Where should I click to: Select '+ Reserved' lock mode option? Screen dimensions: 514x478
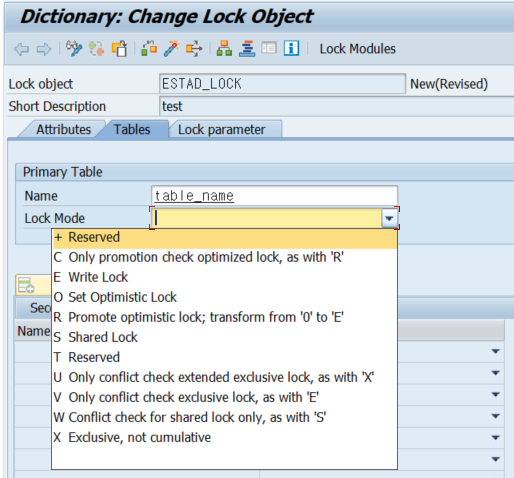[x=225, y=238]
